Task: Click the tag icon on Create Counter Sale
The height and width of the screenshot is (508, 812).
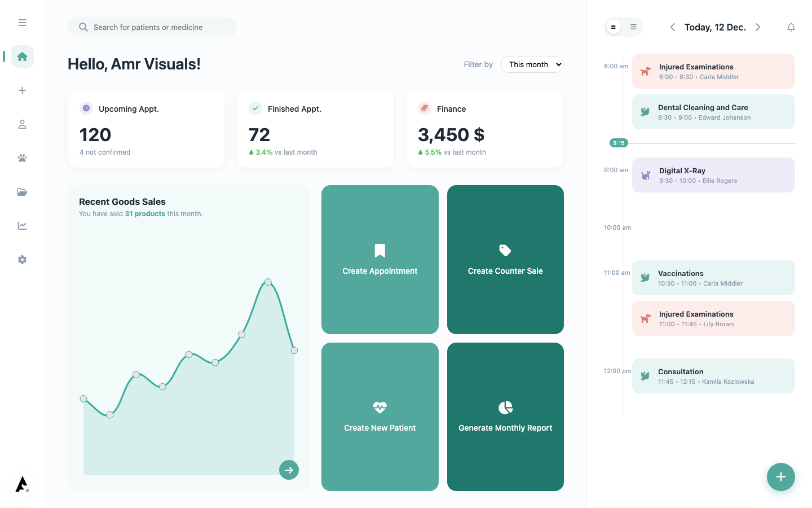Action: [505, 250]
